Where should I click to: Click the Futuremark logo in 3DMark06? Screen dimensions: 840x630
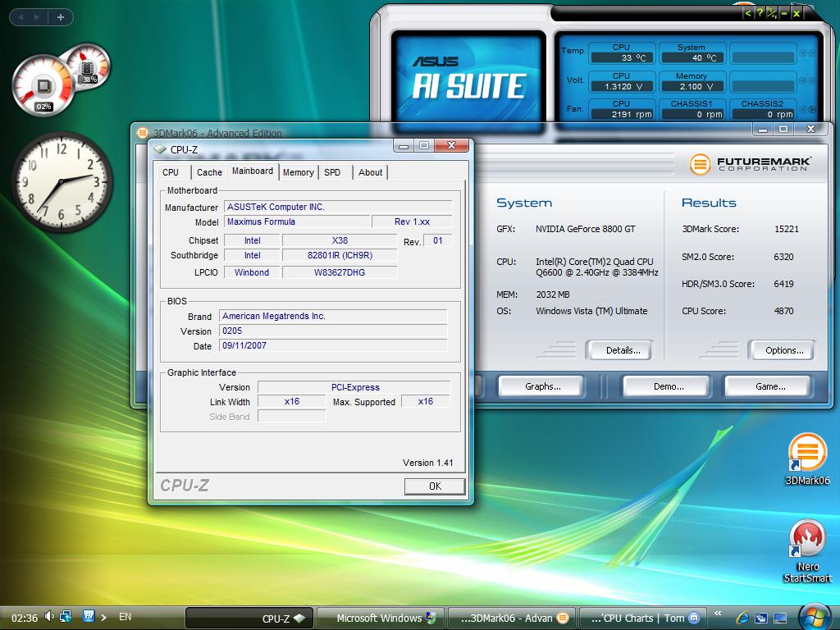pos(751,164)
